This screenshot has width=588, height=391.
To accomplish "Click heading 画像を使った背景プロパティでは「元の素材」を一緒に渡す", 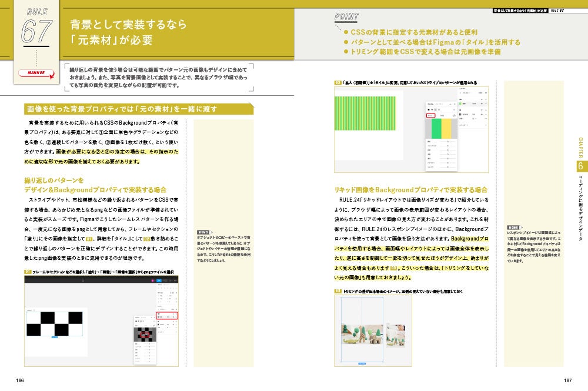I will tap(139, 109).
